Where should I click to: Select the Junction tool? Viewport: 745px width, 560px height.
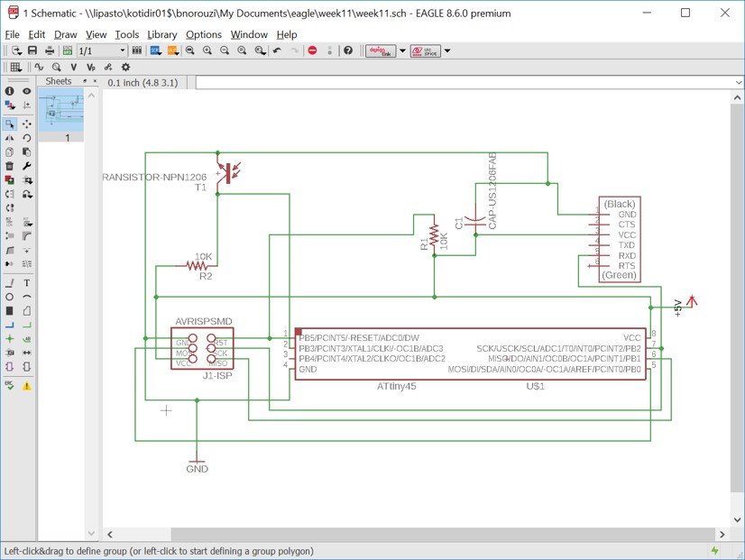10,339
